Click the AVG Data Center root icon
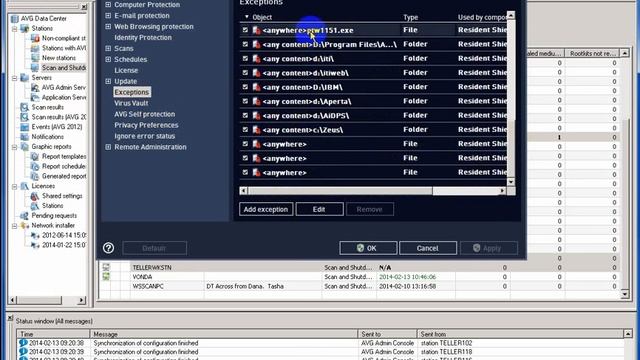The height and width of the screenshot is (360, 640). 15,19
